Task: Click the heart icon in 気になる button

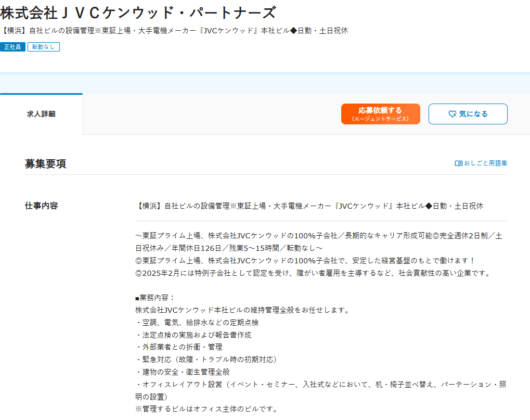Action: coord(452,114)
